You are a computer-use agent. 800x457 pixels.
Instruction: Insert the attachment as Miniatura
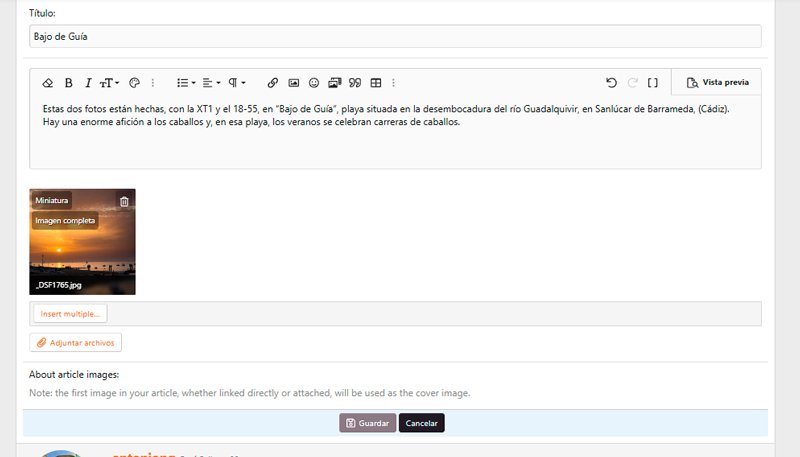click(x=52, y=200)
